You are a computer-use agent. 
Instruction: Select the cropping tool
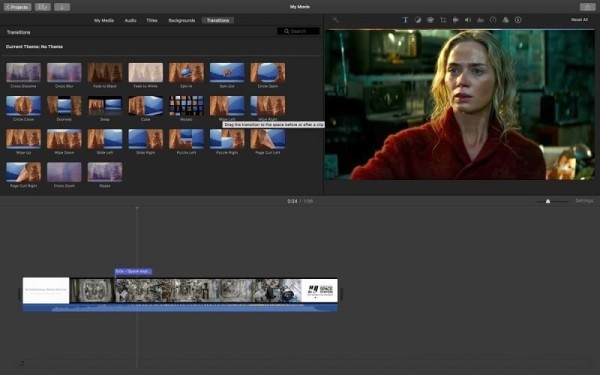click(x=443, y=20)
